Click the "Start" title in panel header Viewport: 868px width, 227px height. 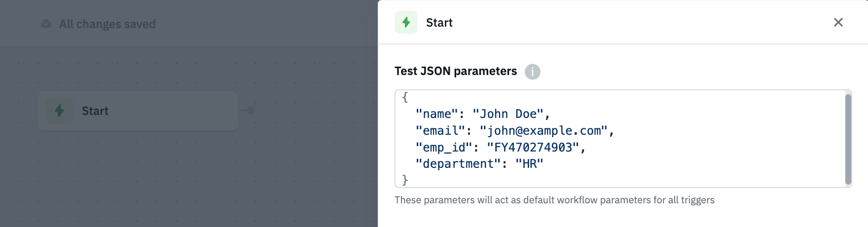[439, 23]
